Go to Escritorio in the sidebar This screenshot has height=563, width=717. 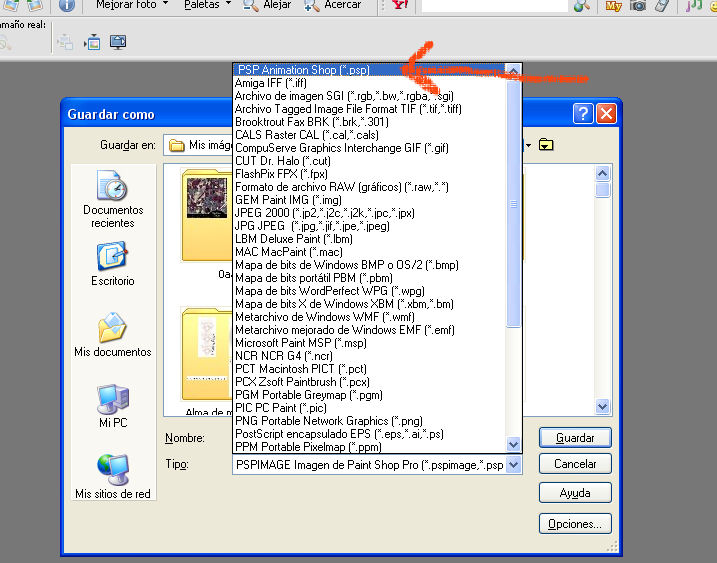pyautogui.click(x=112, y=265)
